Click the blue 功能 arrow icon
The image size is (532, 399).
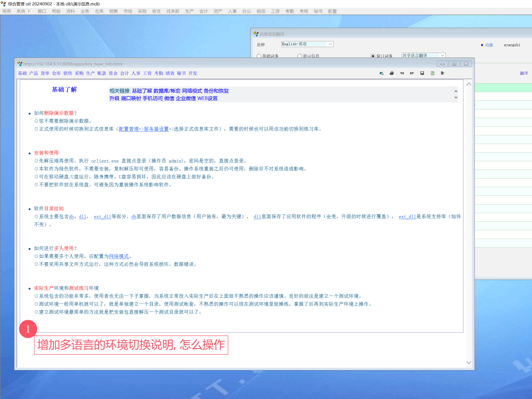(482, 45)
